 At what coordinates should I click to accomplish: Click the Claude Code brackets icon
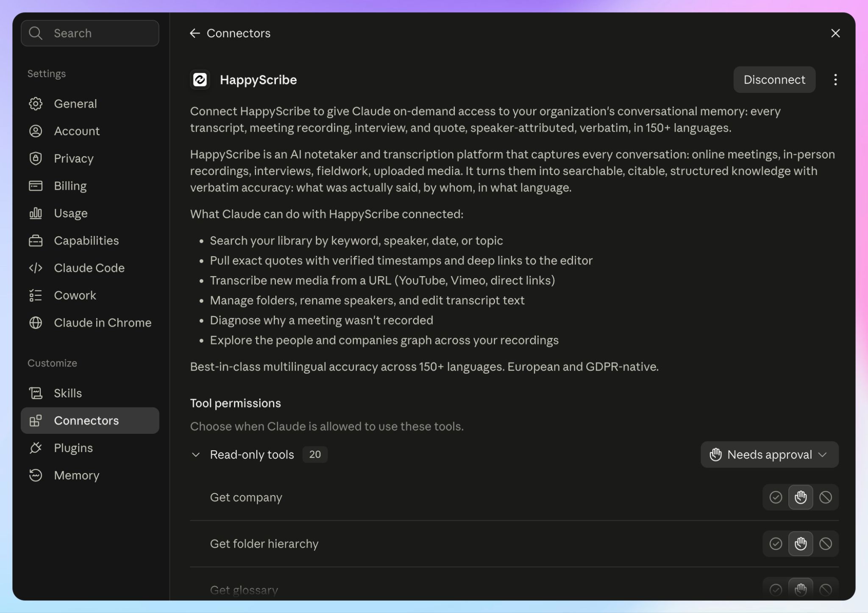(36, 268)
